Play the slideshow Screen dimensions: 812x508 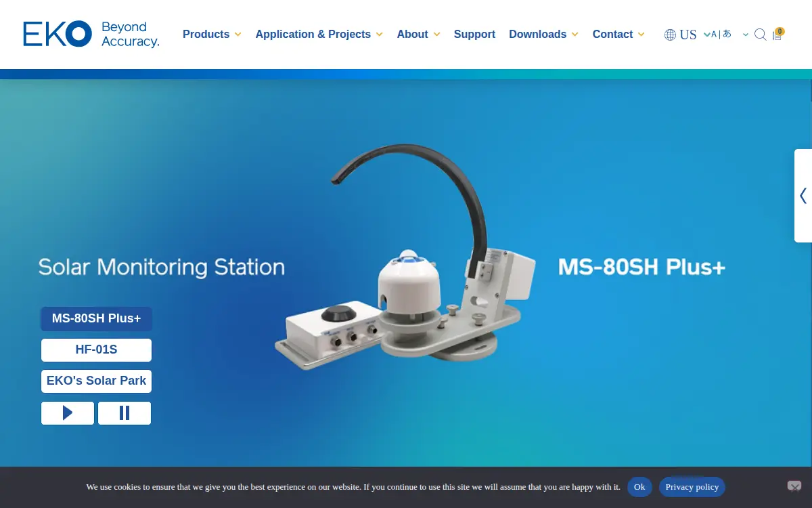coord(68,413)
